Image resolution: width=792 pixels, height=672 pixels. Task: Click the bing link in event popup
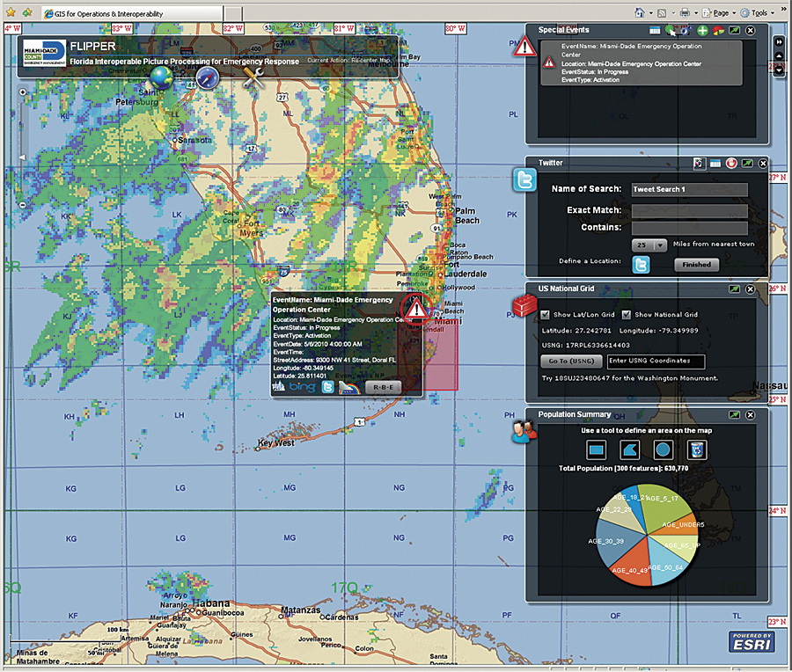click(x=302, y=387)
